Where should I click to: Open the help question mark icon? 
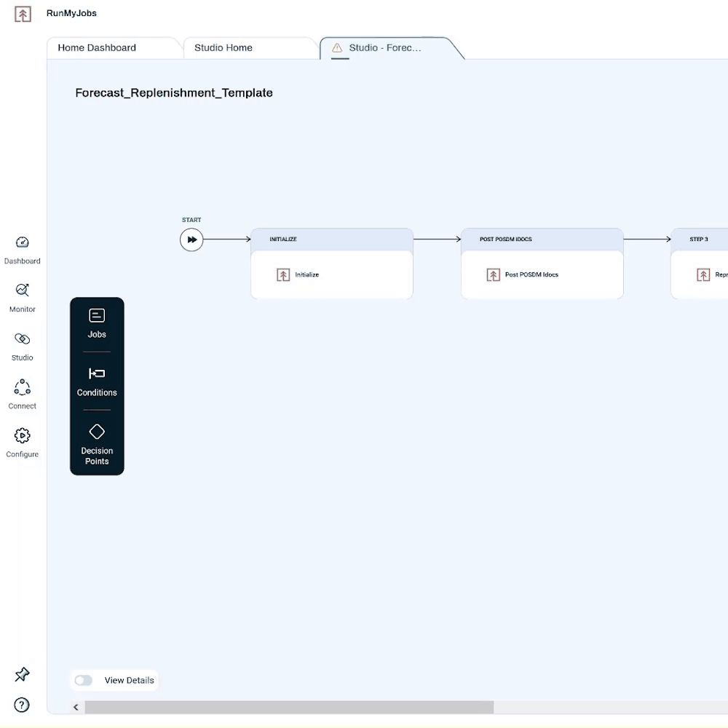tap(22, 705)
